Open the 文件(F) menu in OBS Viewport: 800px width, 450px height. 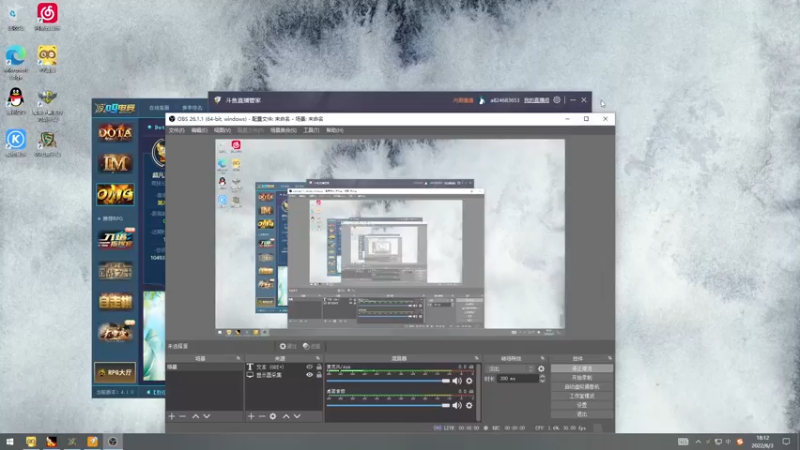tap(177, 130)
